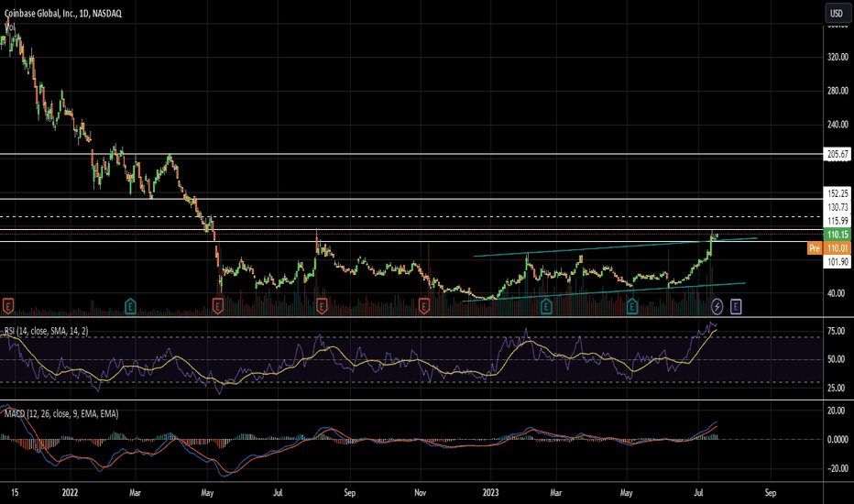This screenshot has height=504, width=854.
Task: Click the 2023 label on time axis
Action: pyautogui.click(x=491, y=493)
